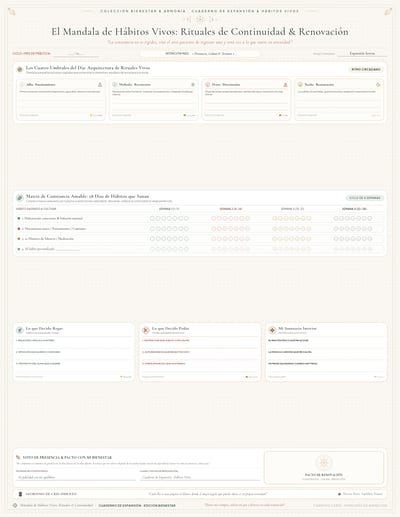Click the golden bullet dot of habit 3 Silencio
The width and height of the screenshot is (400, 517).
[19, 239]
